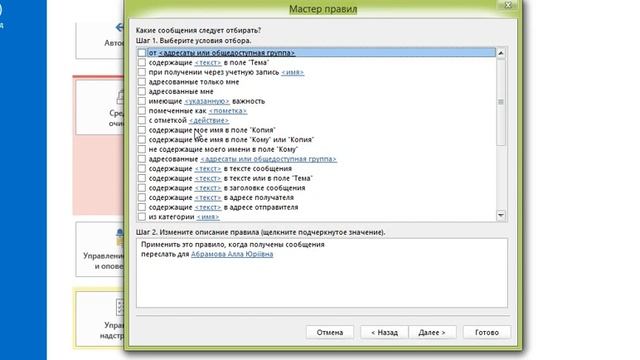Screen dimensions: 640x360
Task: Click '<текст>' link in 'в поле Тема' row
Action: pos(208,62)
